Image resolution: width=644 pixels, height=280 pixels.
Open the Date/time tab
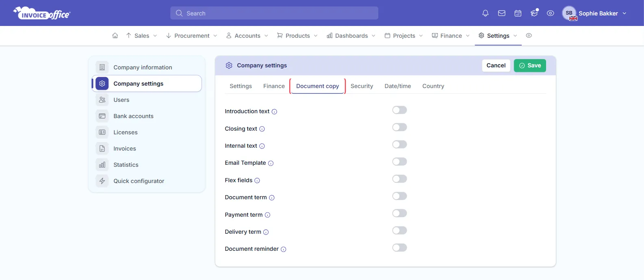pyautogui.click(x=398, y=86)
